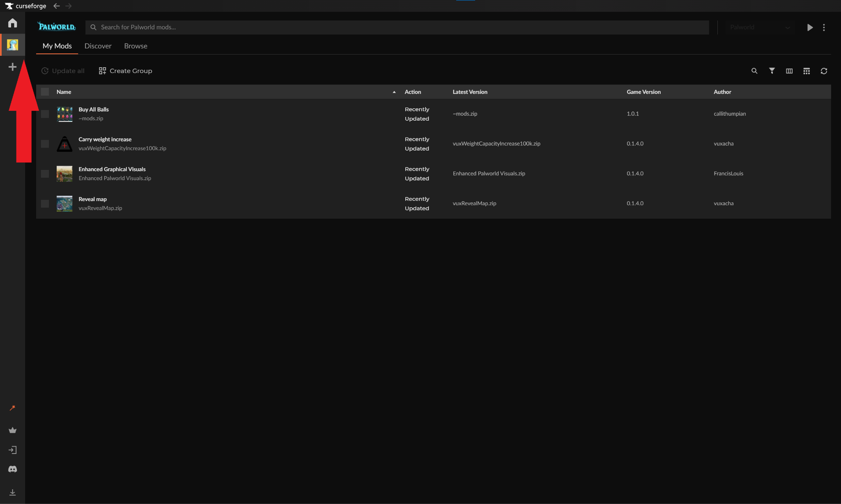Open the Carry weight increase mod name
This screenshot has height=504, width=841.
(x=105, y=139)
